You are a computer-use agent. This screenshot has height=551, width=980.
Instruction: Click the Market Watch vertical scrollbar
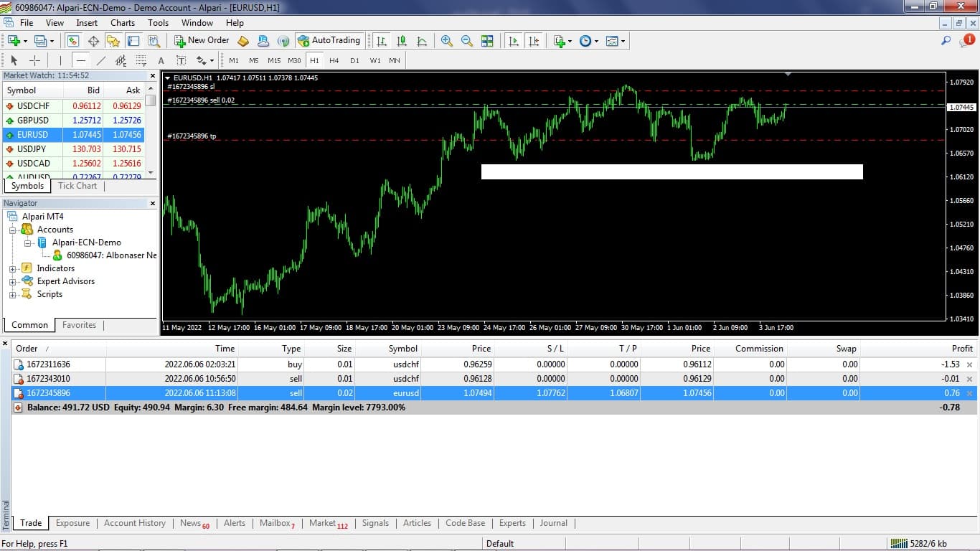pyautogui.click(x=151, y=132)
